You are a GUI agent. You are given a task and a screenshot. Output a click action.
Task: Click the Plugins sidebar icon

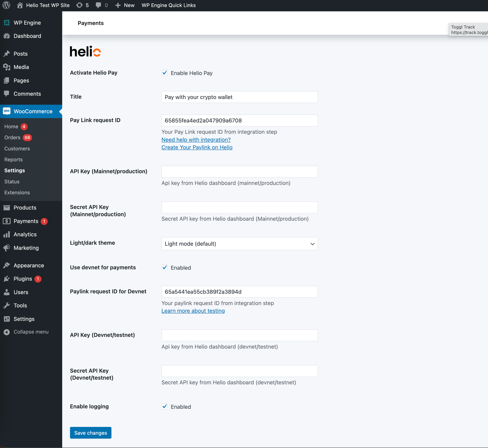point(7,279)
